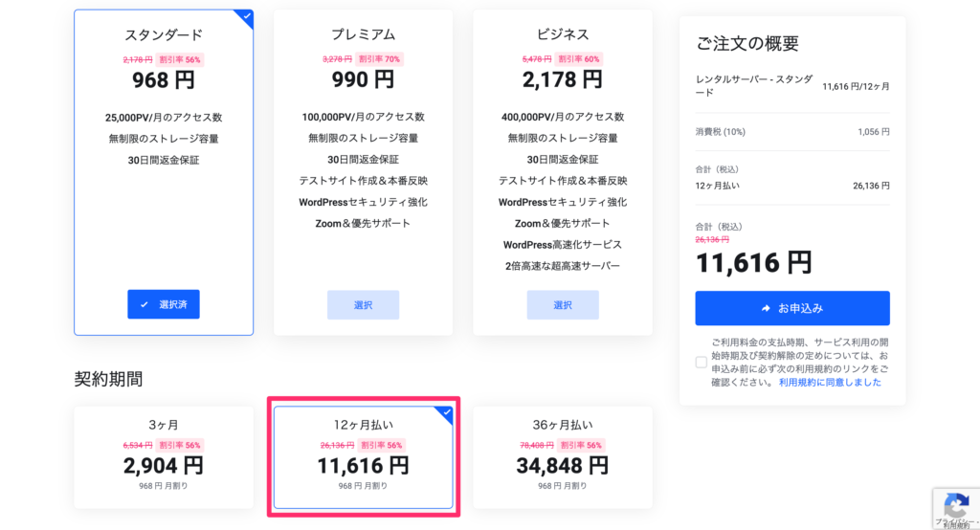Choose the 12ヶ月払い contract period card
Viewport: 980px width, 530px height.
click(x=363, y=457)
